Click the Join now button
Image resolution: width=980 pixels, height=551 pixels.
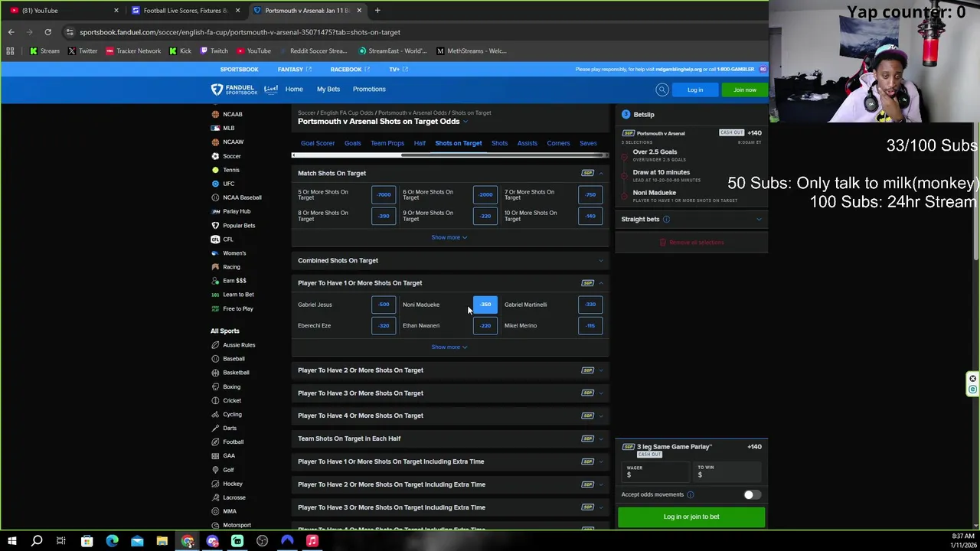pos(744,90)
